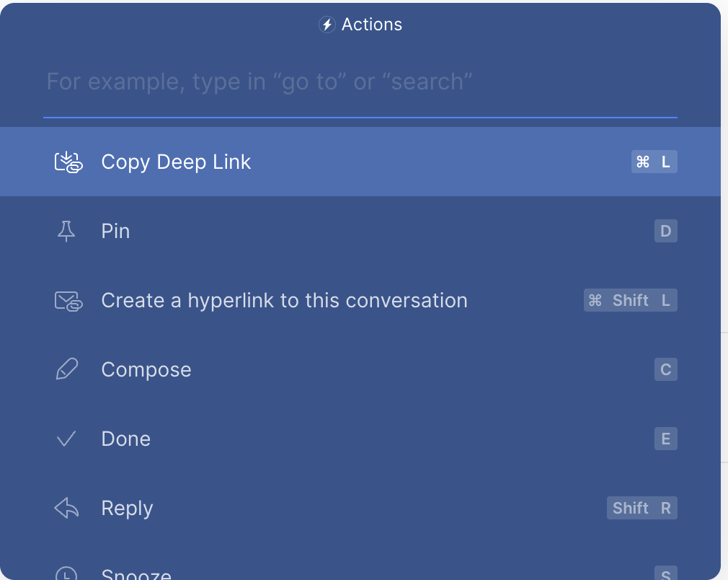Click the Shift R shortcut badge

click(642, 509)
